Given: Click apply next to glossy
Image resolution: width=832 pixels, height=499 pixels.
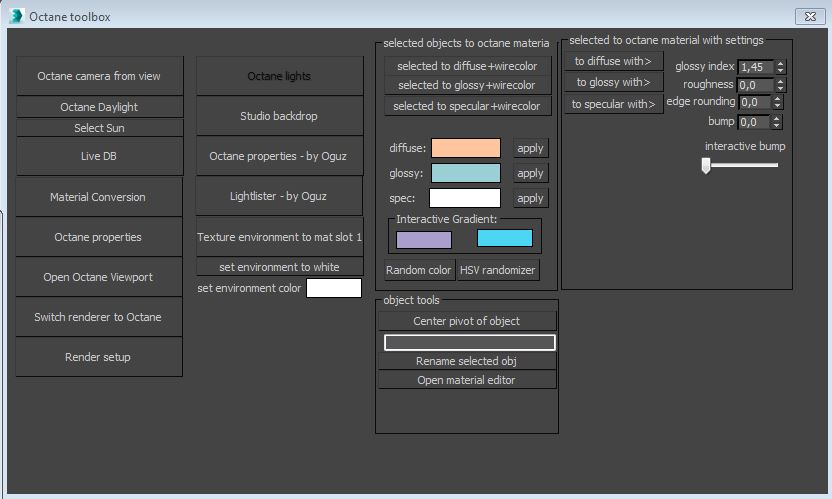Looking at the screenshot, I should coord(531,173).
